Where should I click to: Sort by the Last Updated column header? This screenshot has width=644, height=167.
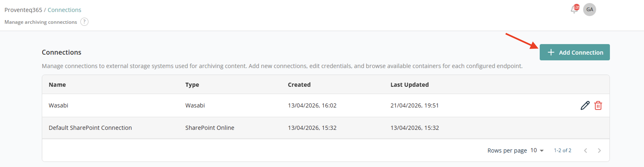[409, 85]
